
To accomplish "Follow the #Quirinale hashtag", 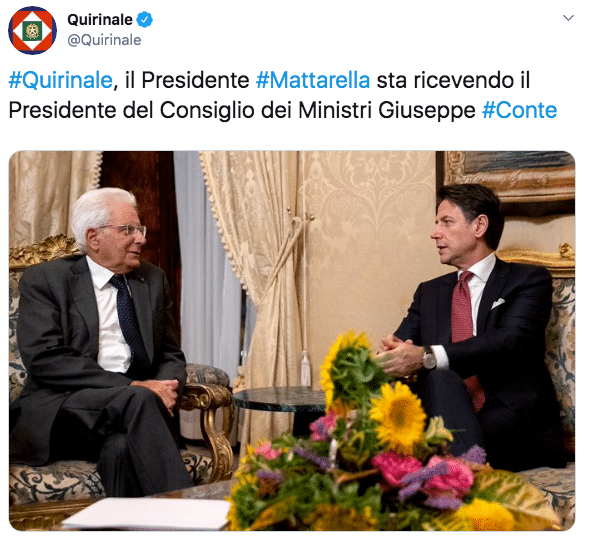I will 61,80.
